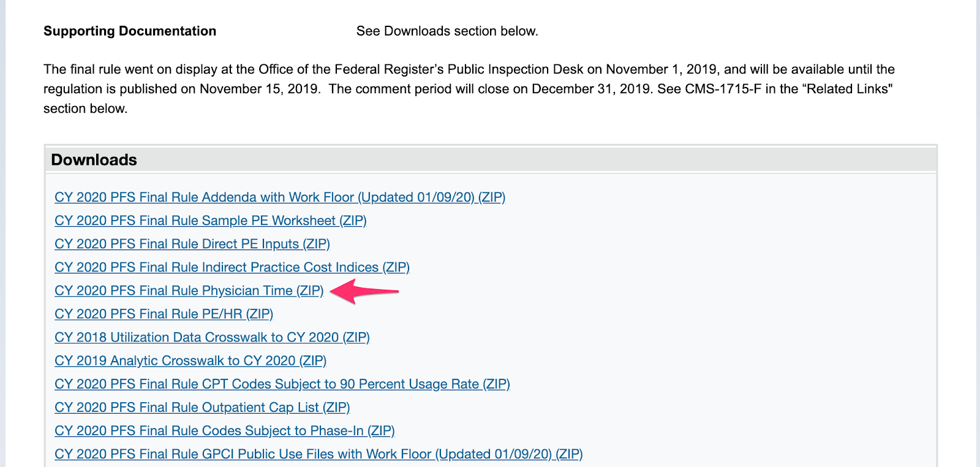Select '(ZIP)' at end of GPCI link
The image size is (980, 467).
point(569,454)
